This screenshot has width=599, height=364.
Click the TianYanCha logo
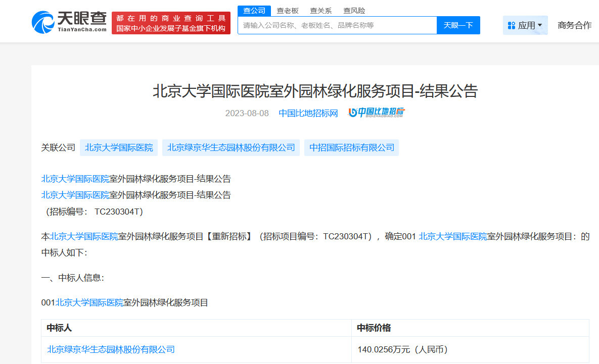point(69,22)
